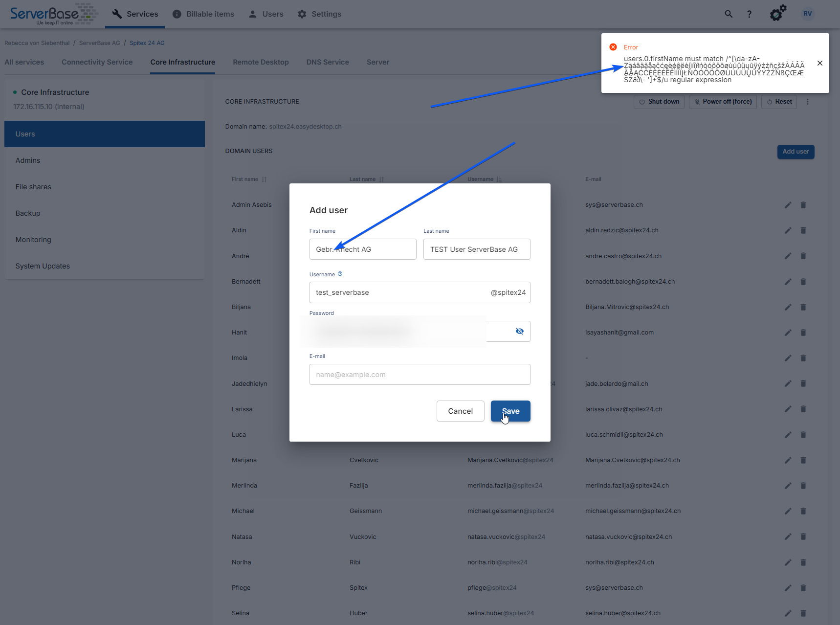840x625 pixels.
Task: Open the help question mark icon
Action: click(749, 14)
